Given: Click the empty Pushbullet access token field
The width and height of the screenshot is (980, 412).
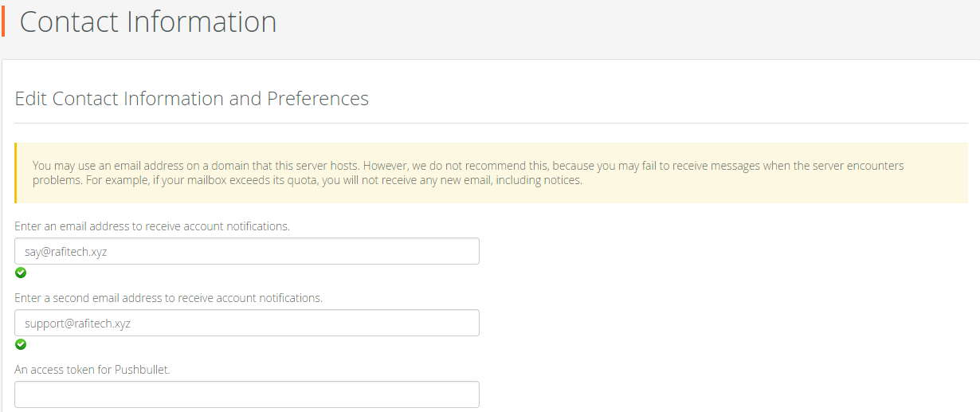Looking at the screenshot, I should coord(247,394).
